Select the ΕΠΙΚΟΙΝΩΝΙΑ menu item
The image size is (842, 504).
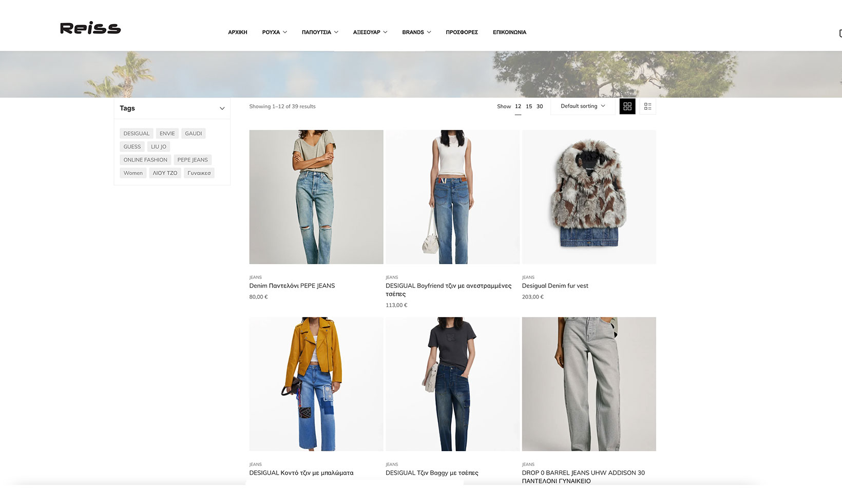[509, 32]
